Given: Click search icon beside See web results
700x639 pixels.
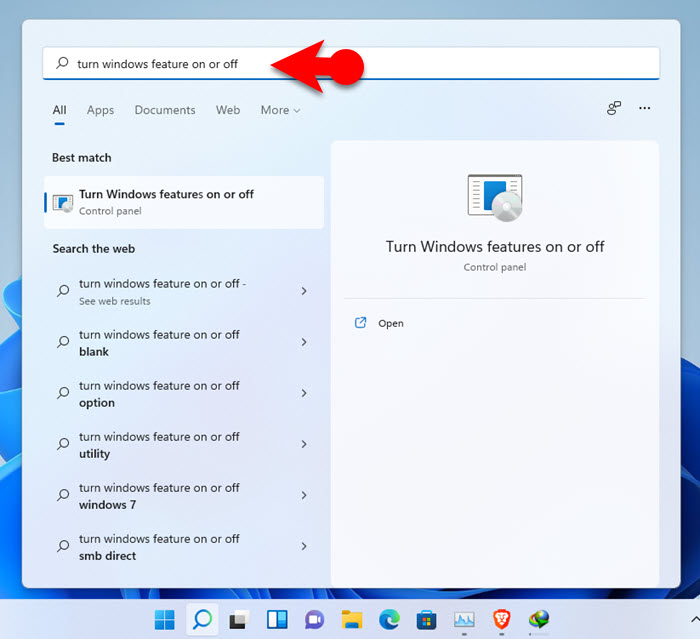Looking at the screenshot, I should point(63,291).
